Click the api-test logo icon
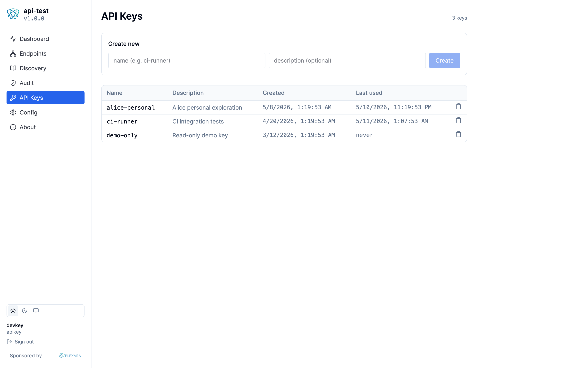The width and height of the screenshot is (588, 368). pyautogui.click(x=13, y=14)
